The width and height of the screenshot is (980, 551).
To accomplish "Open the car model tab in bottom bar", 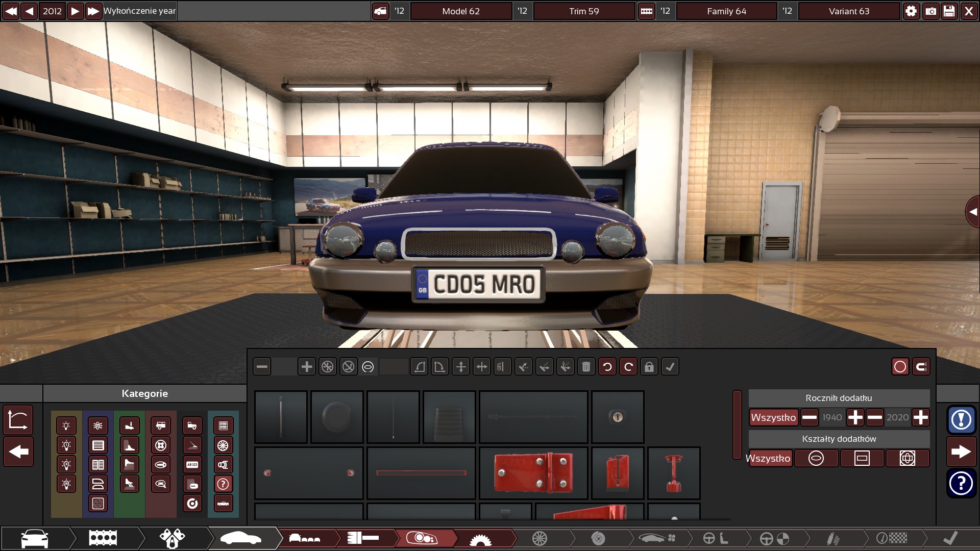I will pos(35,538).
